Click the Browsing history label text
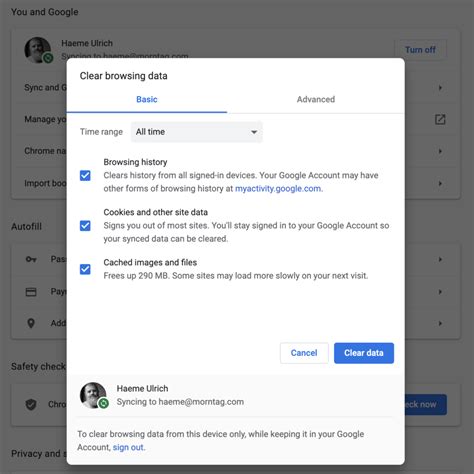 pos(135,162)
